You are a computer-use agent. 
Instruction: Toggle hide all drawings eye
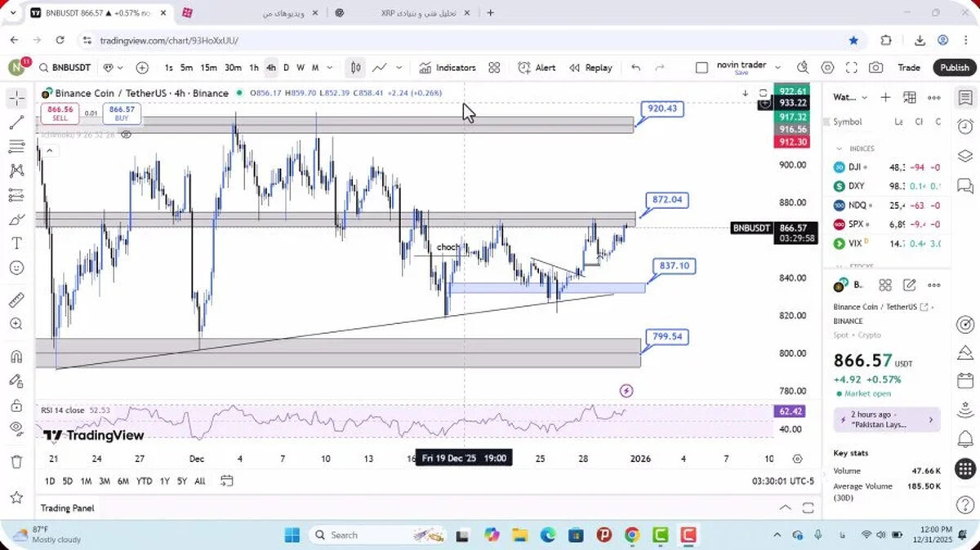pyautogui.click(x=16, y=428)
